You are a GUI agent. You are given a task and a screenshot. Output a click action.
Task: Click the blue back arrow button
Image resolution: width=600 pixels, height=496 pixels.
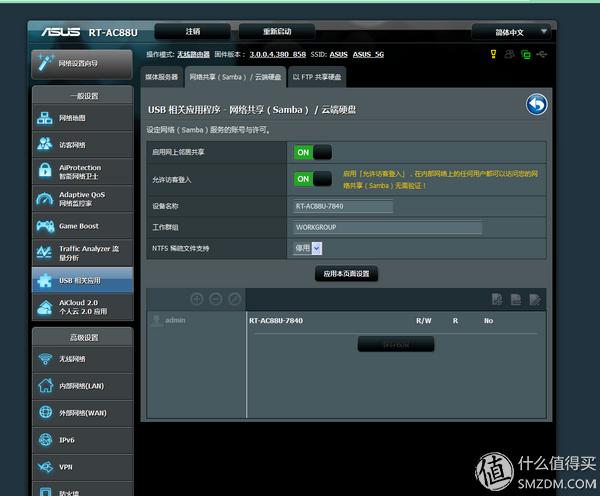pos(536,104)
